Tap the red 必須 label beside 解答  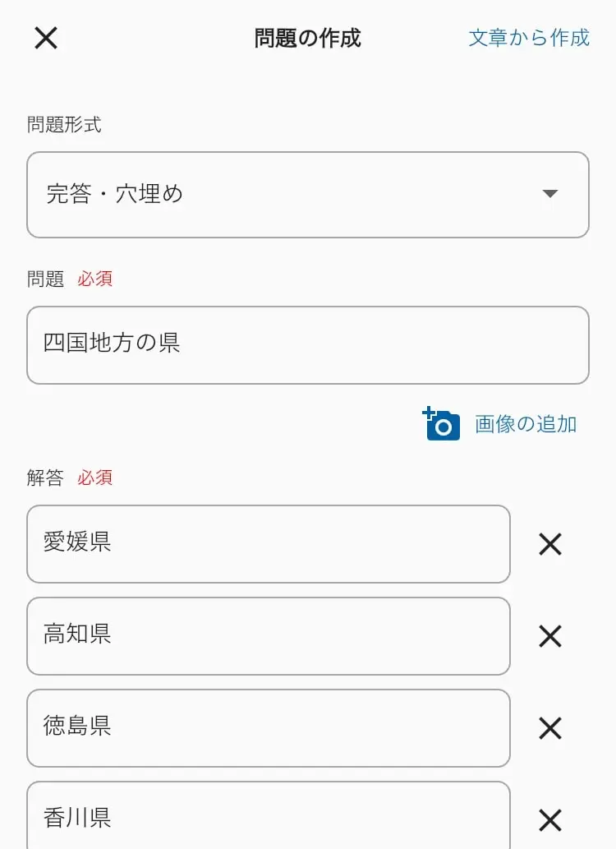point(94,478)
